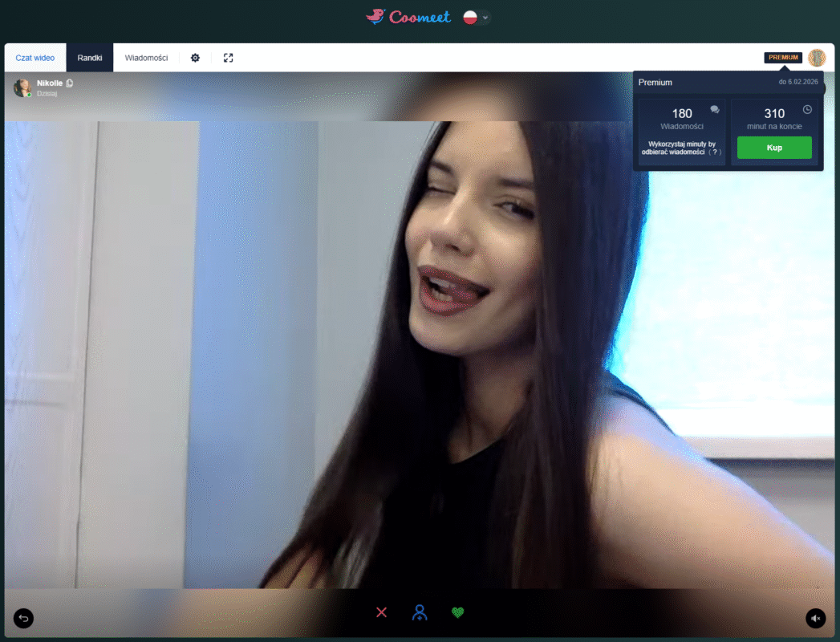This screenshot has width=840, height=642.
Task: Switch to the Czat wideo tab
Action: [35, 58]
